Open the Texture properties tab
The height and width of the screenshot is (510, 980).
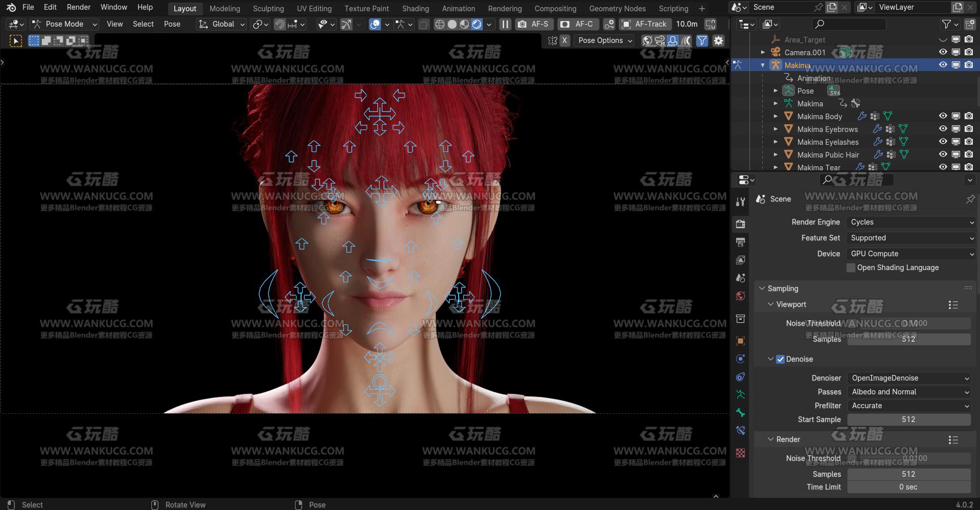click(x=740, y=453)
